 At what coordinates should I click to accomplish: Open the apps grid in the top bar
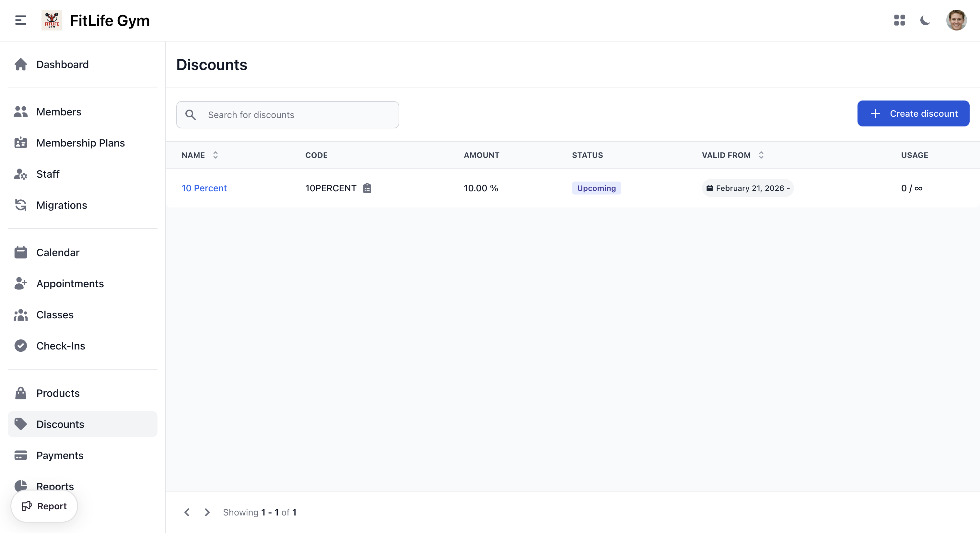pos(900,20)
